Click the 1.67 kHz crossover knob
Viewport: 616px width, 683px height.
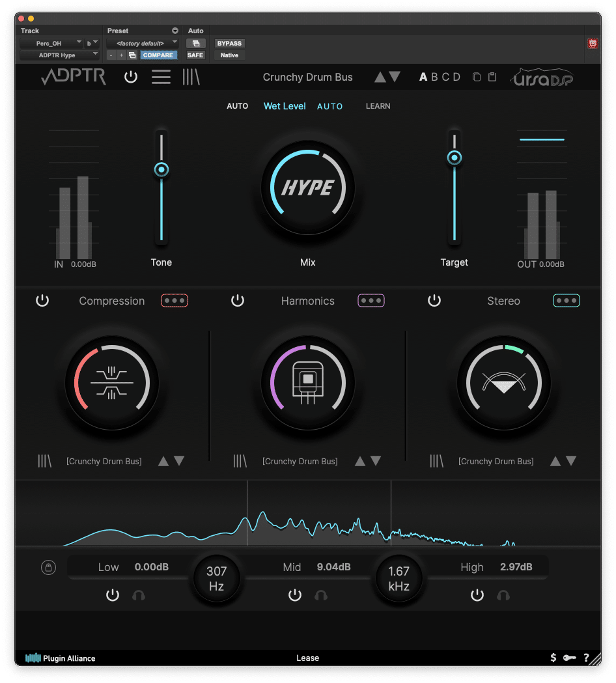tap(399, 578)
